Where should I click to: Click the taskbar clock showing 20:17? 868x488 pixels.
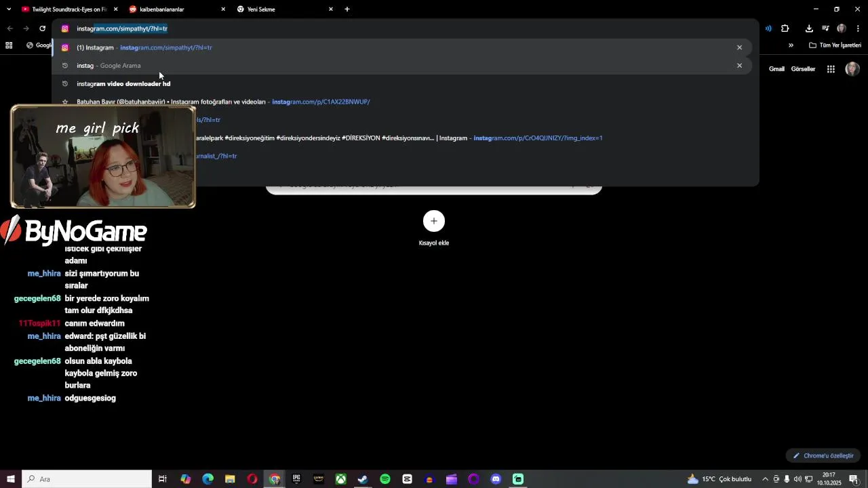coord(829,479)
